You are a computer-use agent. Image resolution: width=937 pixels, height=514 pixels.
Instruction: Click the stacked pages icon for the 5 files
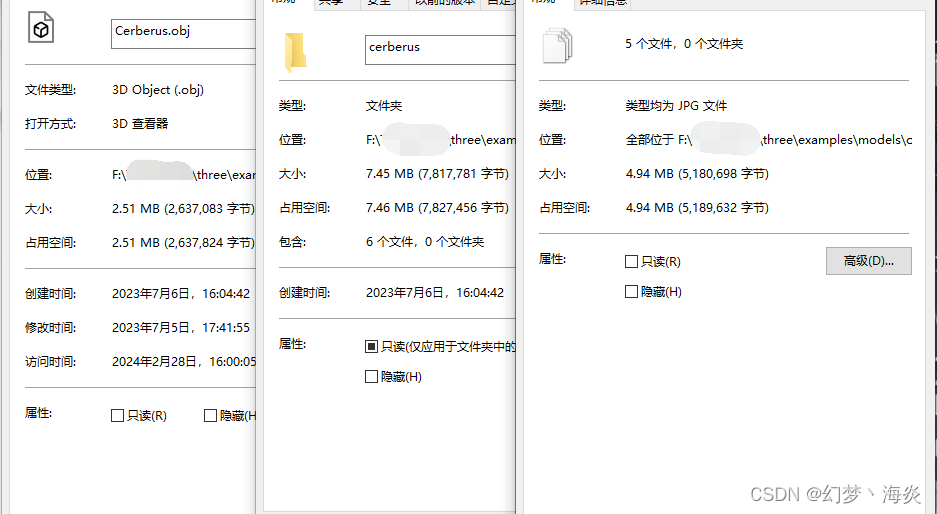click(558, 45)
